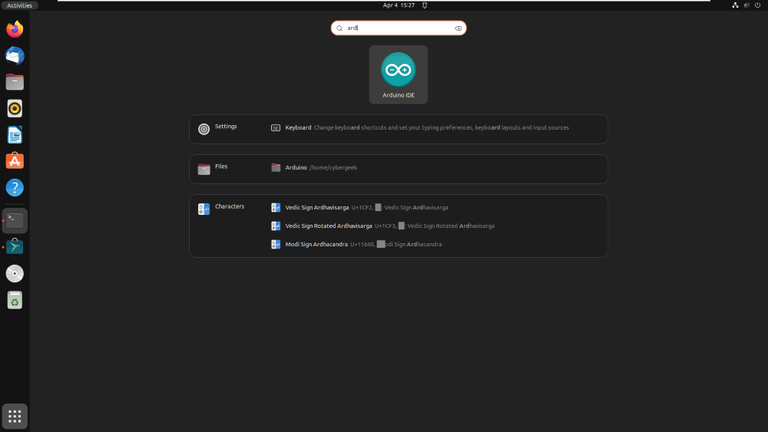The image size is (768, 432).
Task: Click the Arduino folder result icon
Action: (x=276, y=168)
